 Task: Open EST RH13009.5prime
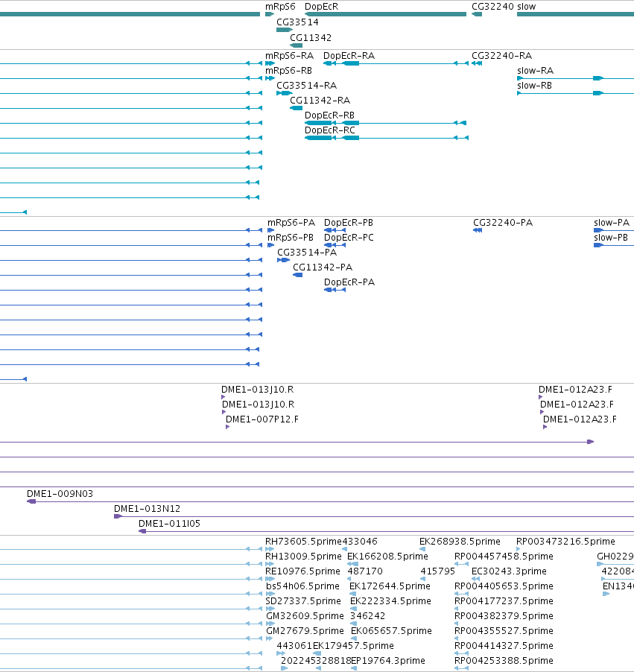303,557
